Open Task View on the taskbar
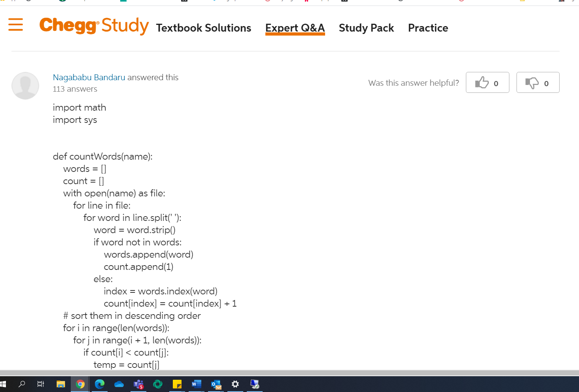 41,384
